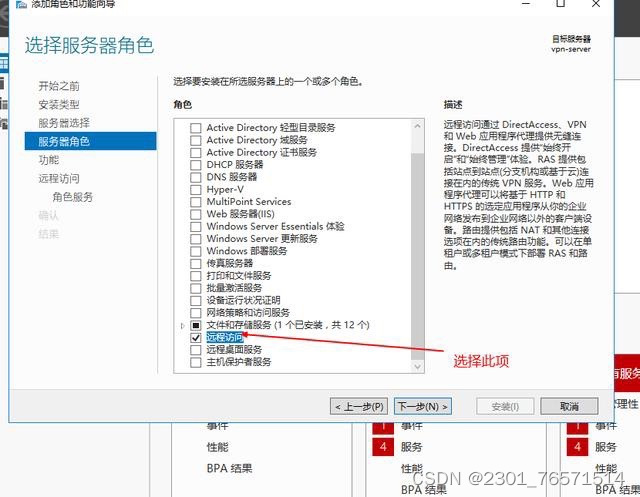
Task: Select the 服务器角色 wizard step
Action: pyautogui.click(x=90, y=141)
